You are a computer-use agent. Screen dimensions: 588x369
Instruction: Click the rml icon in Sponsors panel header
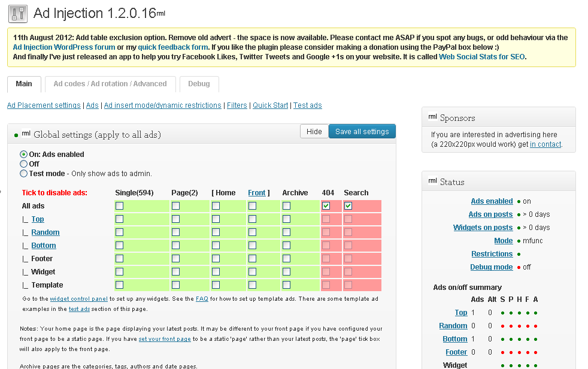[432, 117]
